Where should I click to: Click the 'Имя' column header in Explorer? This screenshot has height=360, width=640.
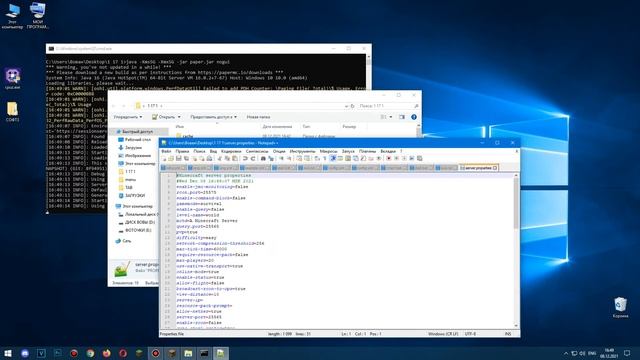point(180,127)
